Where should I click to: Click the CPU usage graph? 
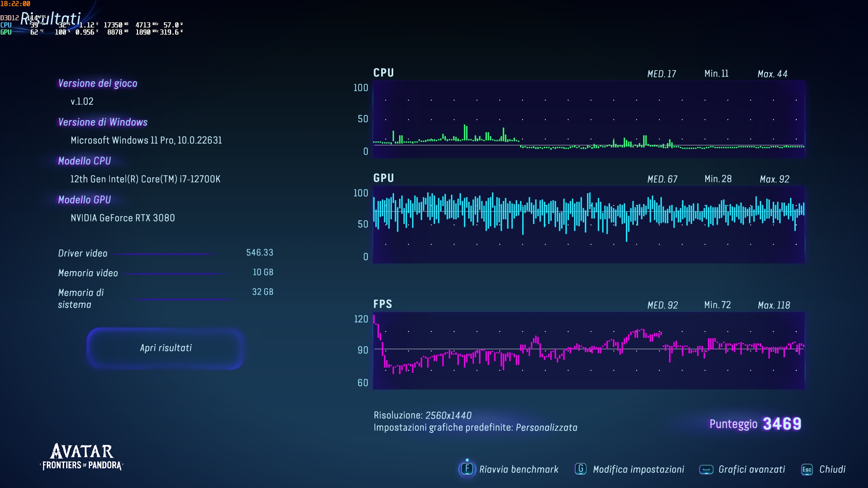click(x=589, y=119)
